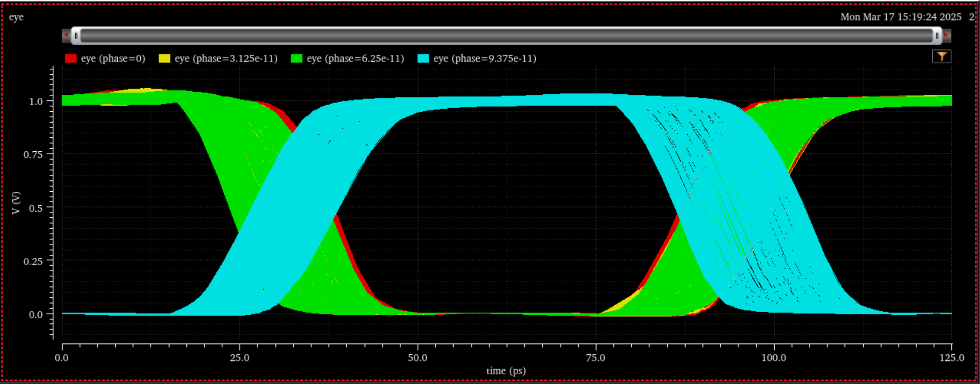The image size is (980, 384).
Task: Click the green swatch for phase=6.25e-11
Action: (296, 58)
